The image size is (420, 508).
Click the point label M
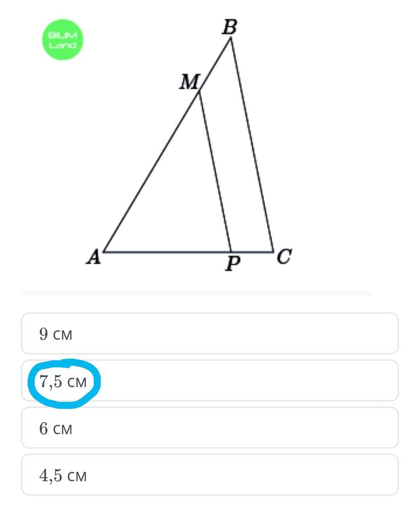pyautogui.click(x=189, y=82)
